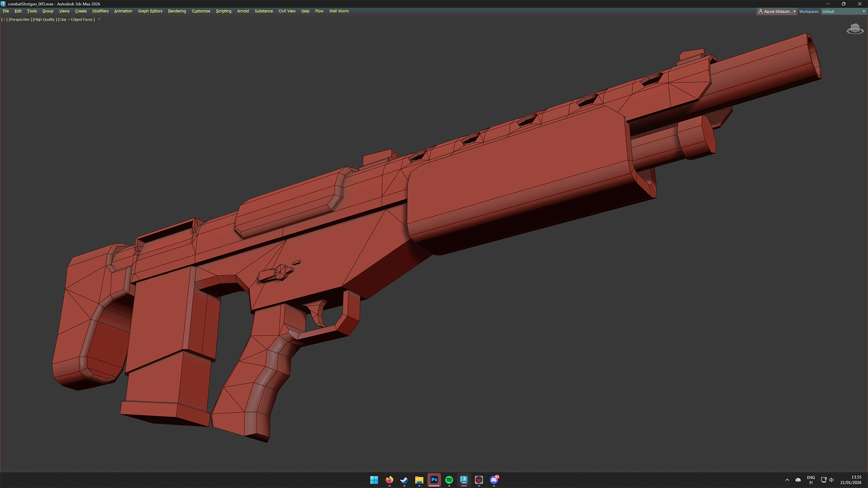Open Discord from the taskbar
Viewport: 868px width, 488px height.
[494, 479]
